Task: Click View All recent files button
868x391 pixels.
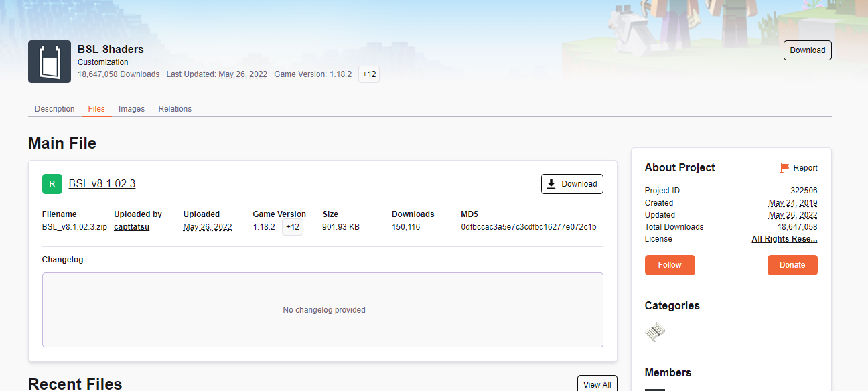Action: tap(597, 384)
